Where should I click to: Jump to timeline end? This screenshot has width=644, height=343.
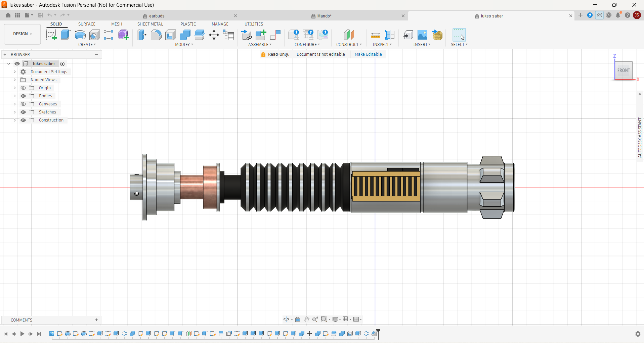pos(39,334)
